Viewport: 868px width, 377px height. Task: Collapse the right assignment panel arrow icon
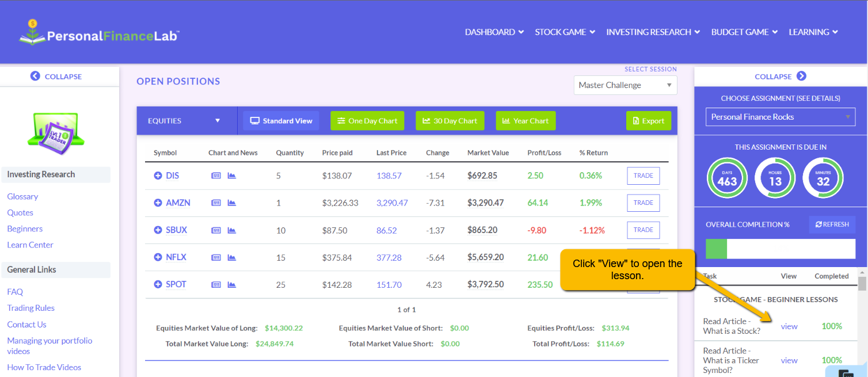tap(801, 76)
